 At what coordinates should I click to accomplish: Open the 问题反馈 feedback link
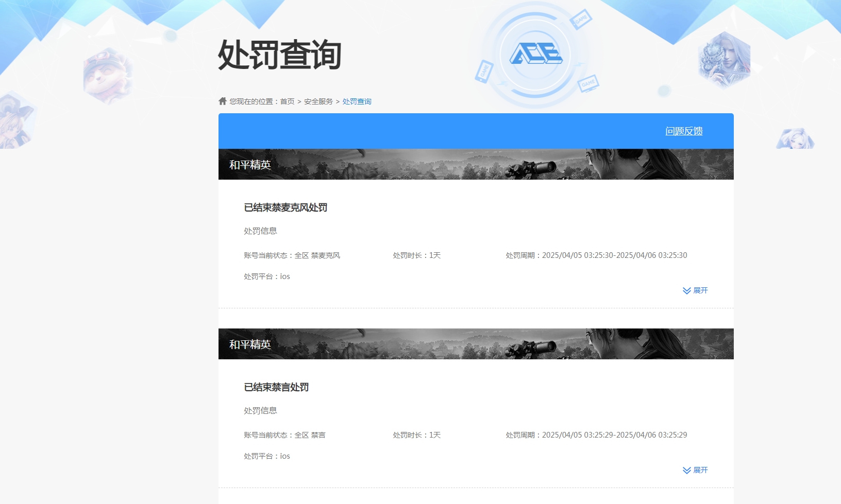684,131
